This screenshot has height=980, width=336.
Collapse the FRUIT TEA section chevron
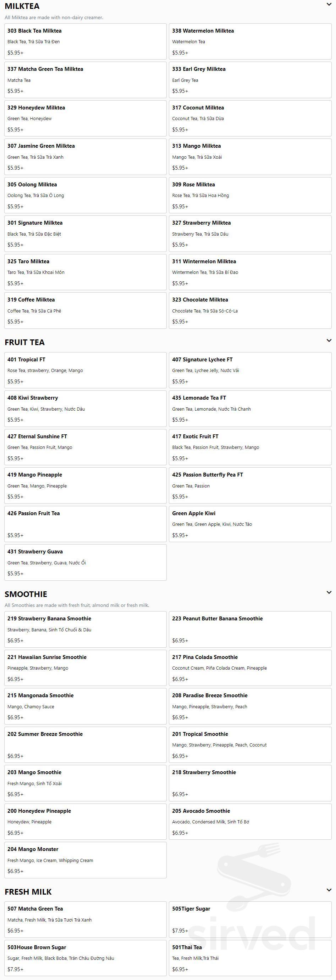click(x=329, y=340)
